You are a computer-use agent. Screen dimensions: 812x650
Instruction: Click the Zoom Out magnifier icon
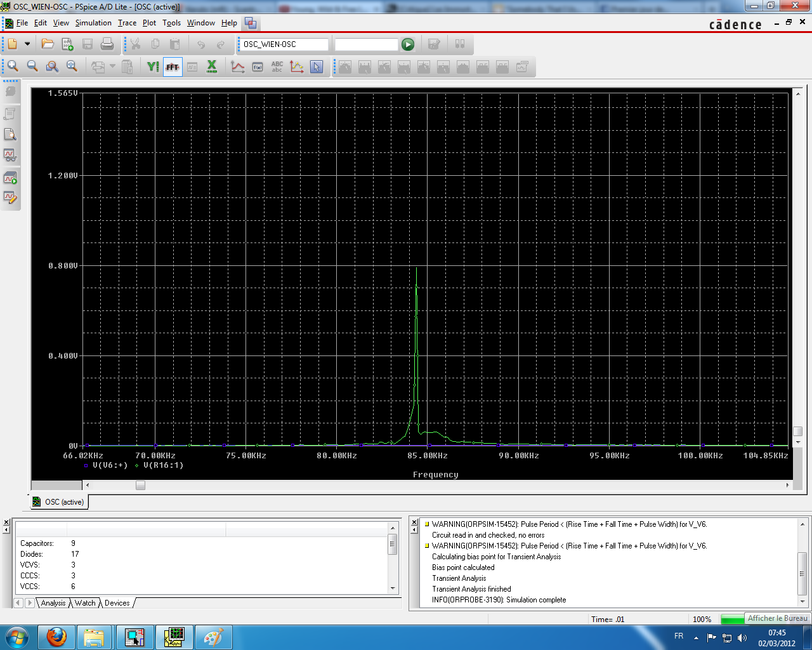pos(32,66)
